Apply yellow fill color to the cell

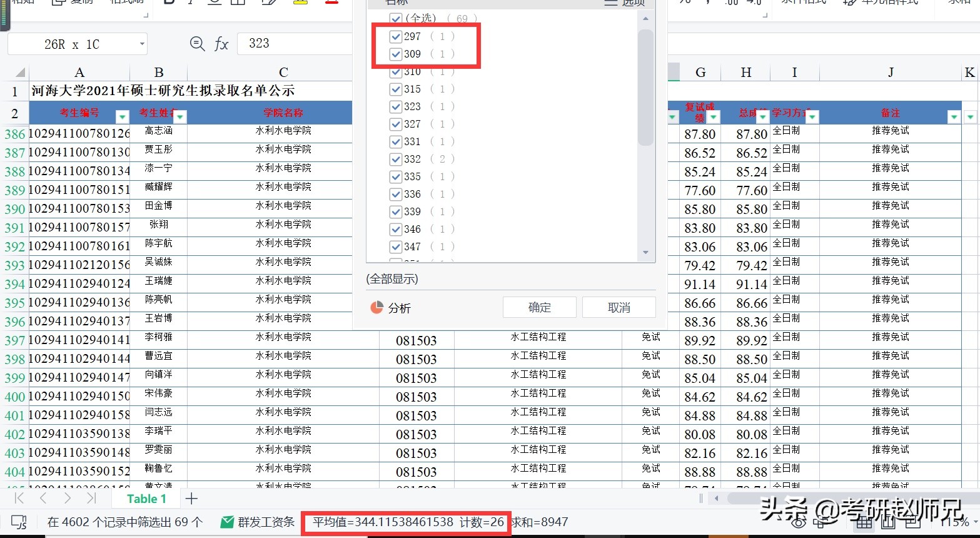tap(300, 3)
